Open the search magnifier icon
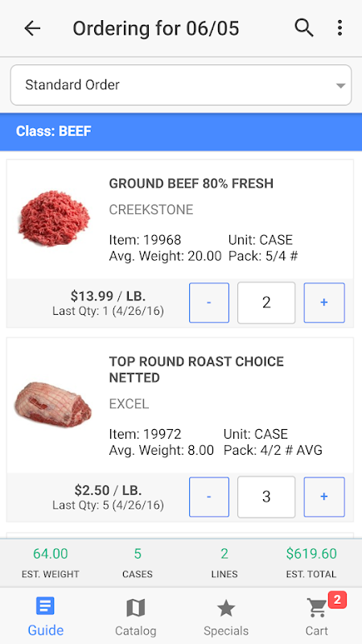 click(304, 28)
